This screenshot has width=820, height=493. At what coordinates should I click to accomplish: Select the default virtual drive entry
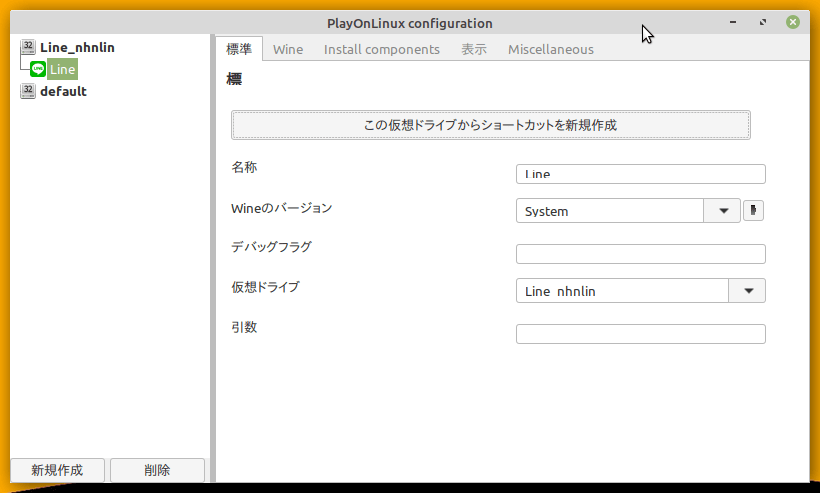point(63,91)
